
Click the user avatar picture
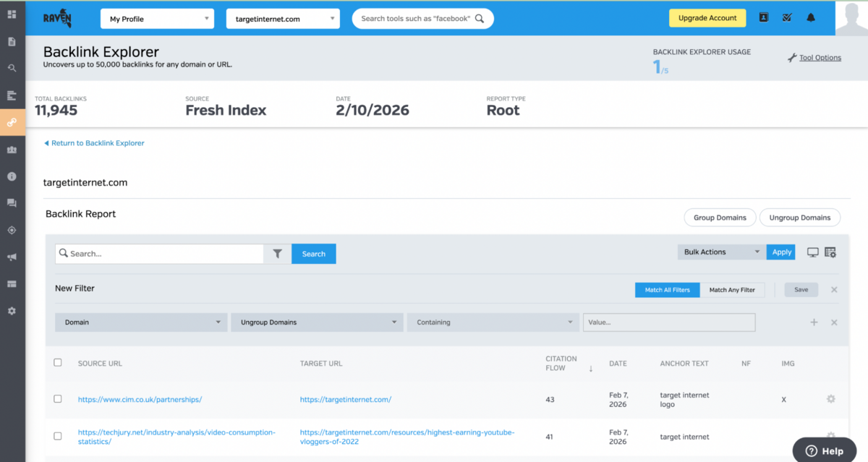851,18
